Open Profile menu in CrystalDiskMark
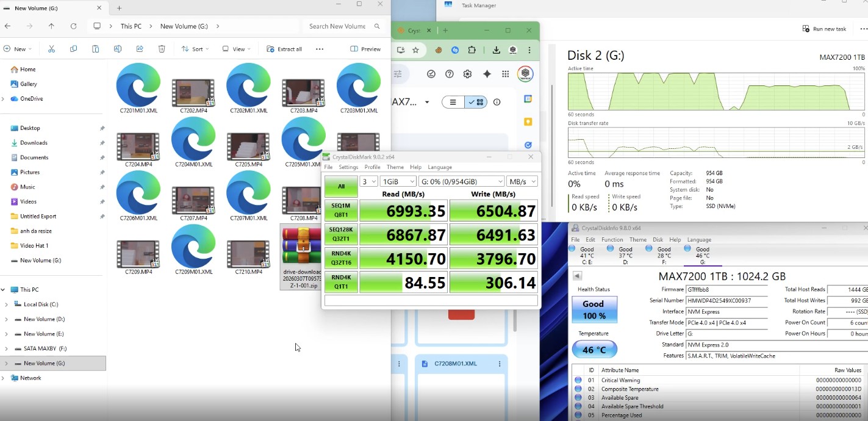The image size is (868, 421). (372, 167)
